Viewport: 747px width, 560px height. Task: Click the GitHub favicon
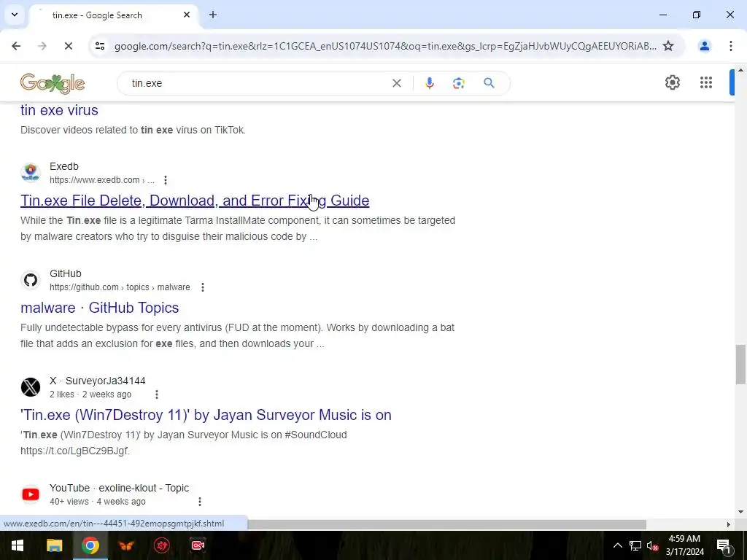(31, 279)
